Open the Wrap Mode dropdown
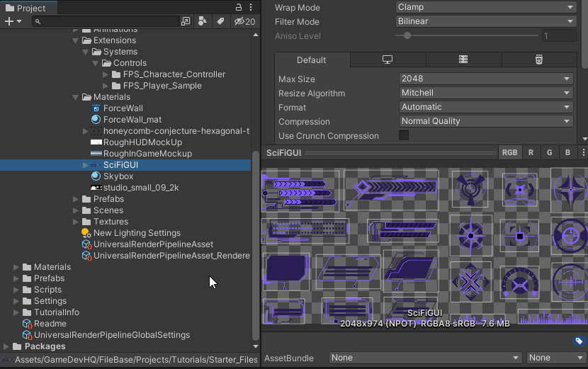Viewport: 588px width, 369px height. click(486, 7)
